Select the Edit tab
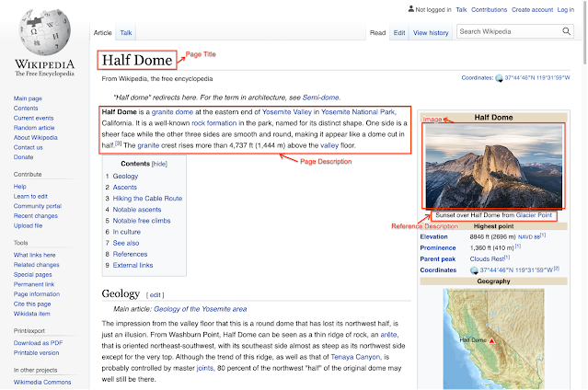Image resolution: width=588 pixels, height=390 pixels. pyautogui.click(x=399, y=33)
